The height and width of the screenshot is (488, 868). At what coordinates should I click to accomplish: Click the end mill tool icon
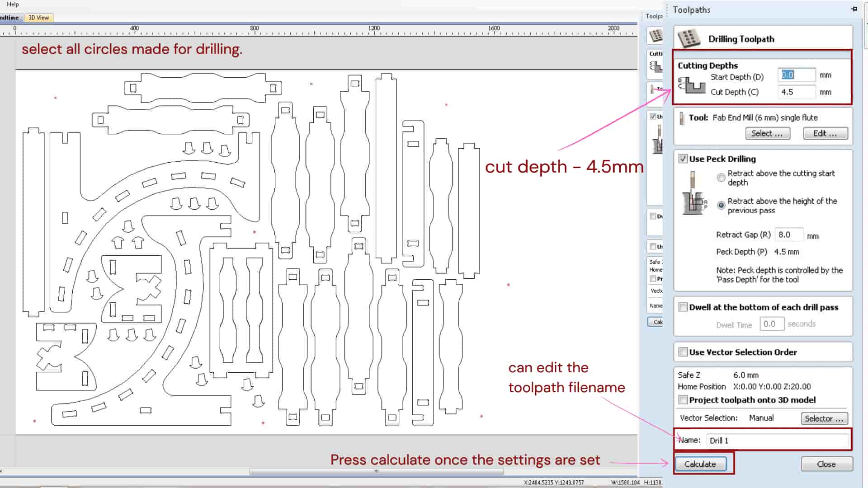682,118
